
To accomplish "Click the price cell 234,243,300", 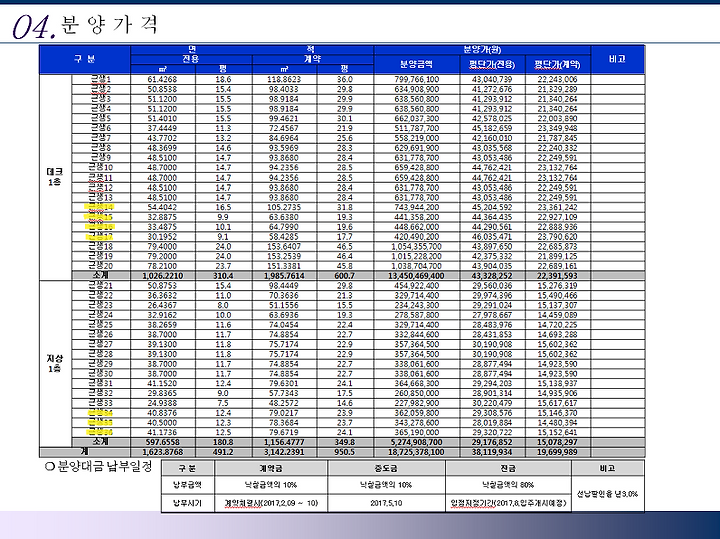I will [x=416, y=305].
